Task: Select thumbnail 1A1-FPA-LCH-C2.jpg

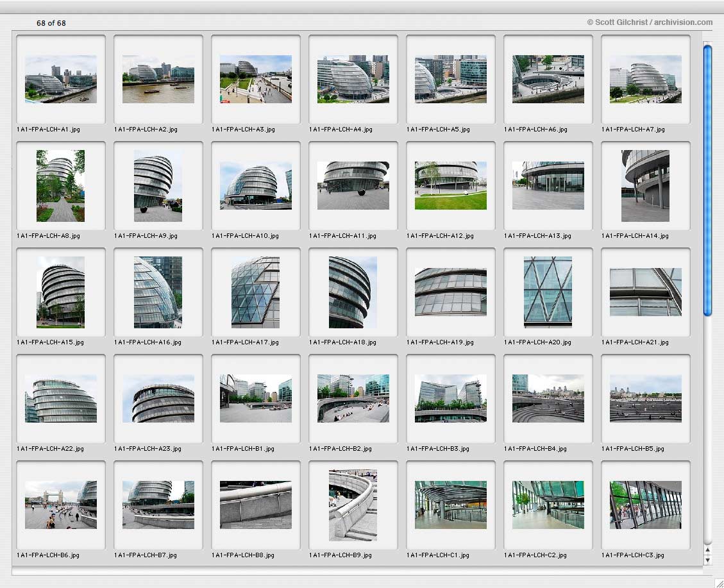Action: click(548, 505)
